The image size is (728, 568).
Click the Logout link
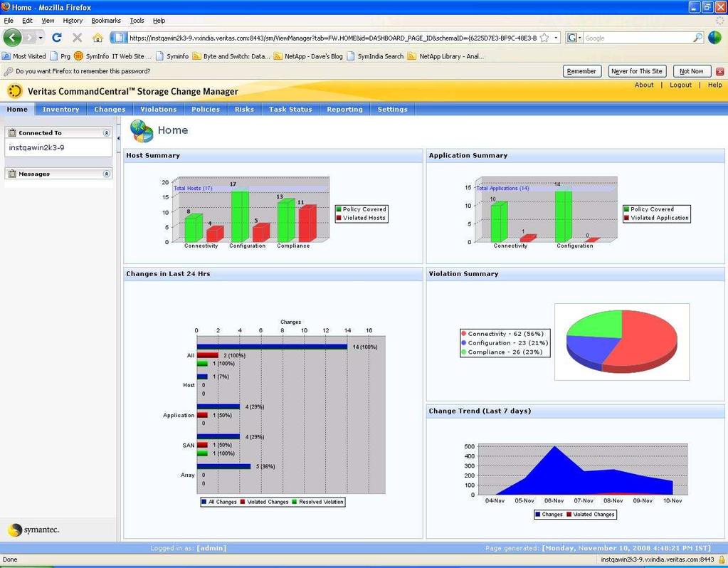(x=680, y=85)
